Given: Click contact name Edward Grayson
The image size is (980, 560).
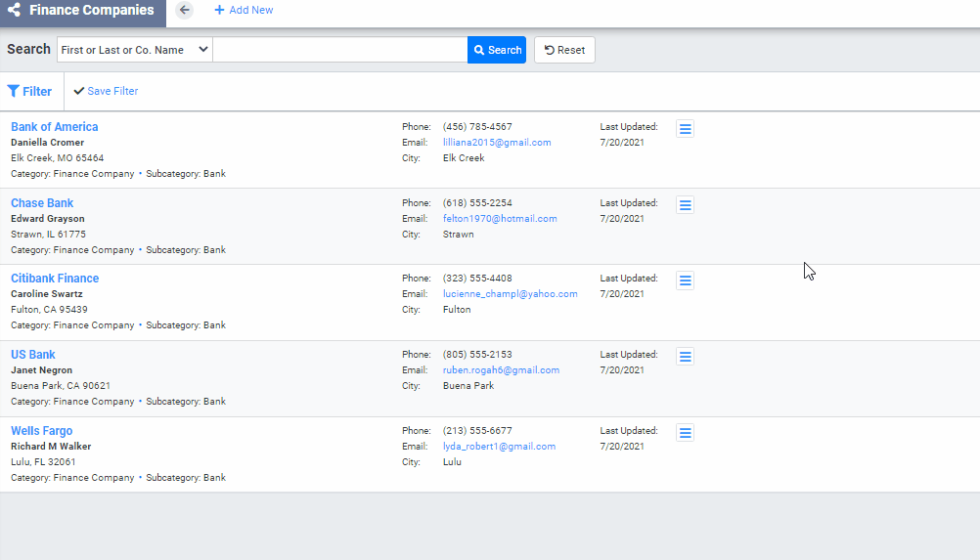Looking at the screenshot, I should point(48,219).
